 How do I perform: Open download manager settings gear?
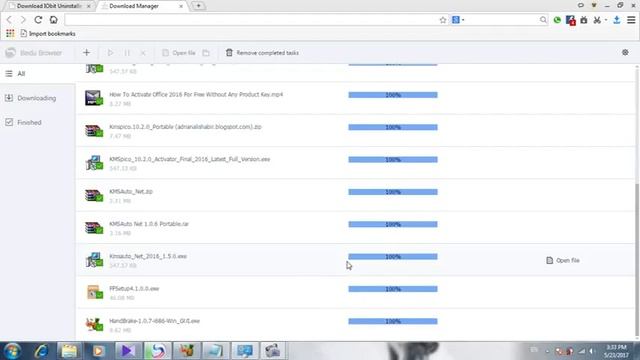(625, 52)
